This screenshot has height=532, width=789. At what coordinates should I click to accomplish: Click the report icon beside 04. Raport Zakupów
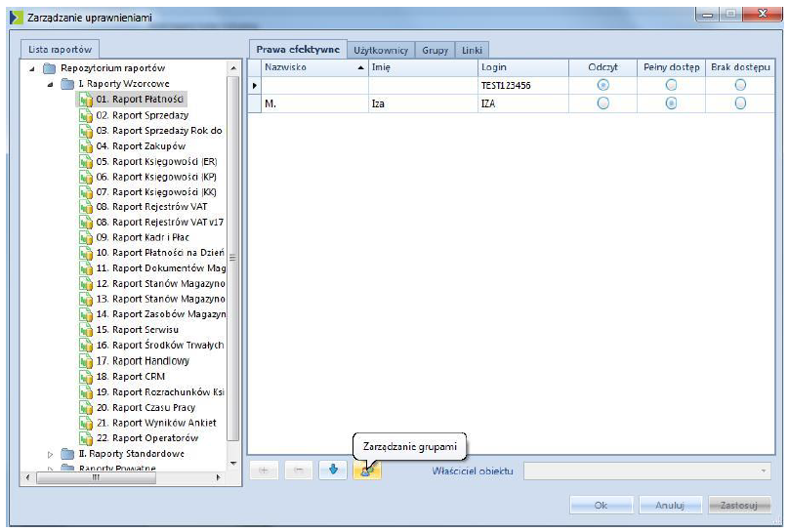tap(85, 146)
